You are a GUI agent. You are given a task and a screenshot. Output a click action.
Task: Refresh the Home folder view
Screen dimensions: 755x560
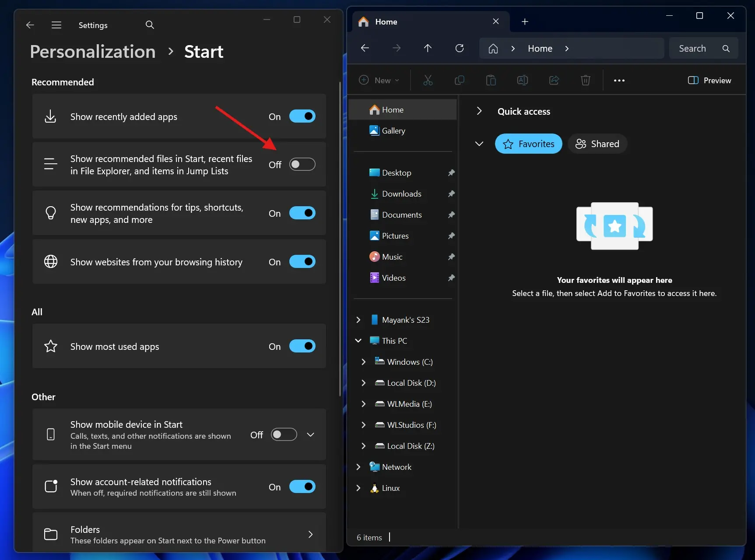point(460,48)
